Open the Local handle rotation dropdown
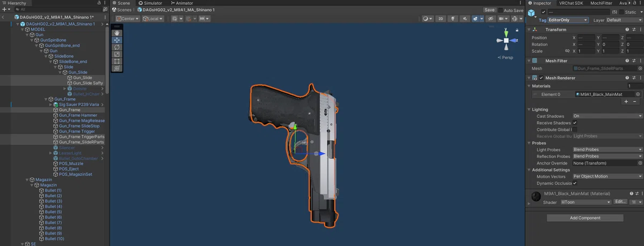Screen dimensions: 644x246 (x=153, y=19)
